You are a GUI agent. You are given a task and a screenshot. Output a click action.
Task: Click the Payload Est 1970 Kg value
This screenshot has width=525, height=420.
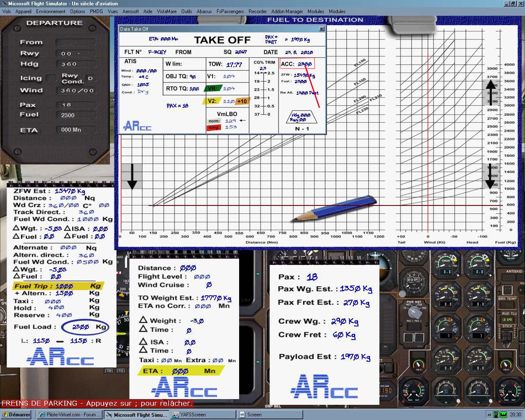[x=355, y=357]
